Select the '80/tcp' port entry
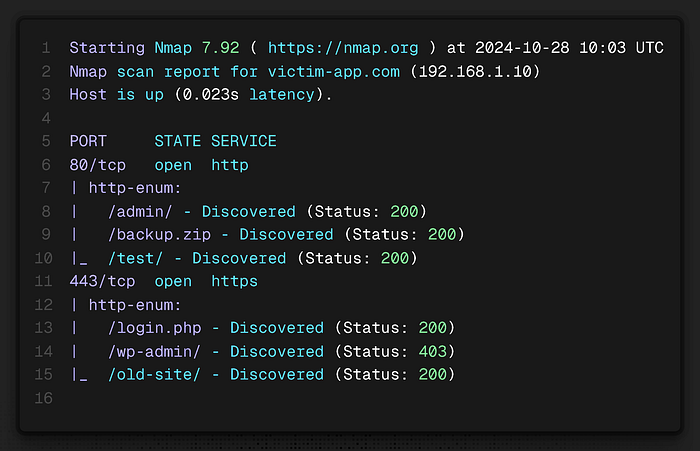700x451 pixels. (x=98, y=165)
